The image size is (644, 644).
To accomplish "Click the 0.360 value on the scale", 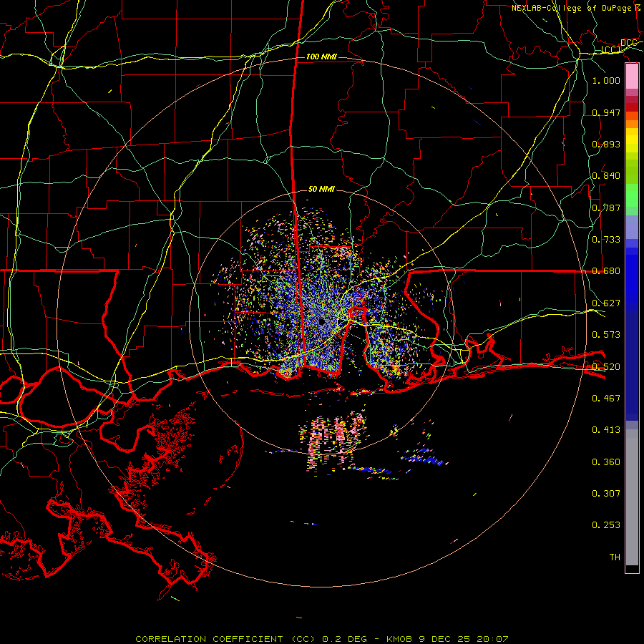I will [x=606, y=462].
